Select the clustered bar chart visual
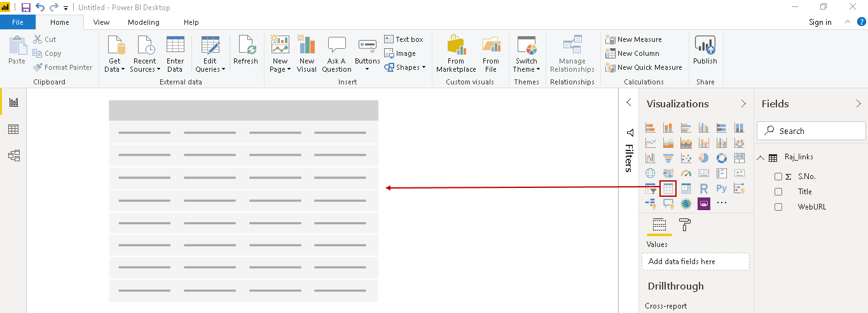868x313 pixels. pos(686,128)
